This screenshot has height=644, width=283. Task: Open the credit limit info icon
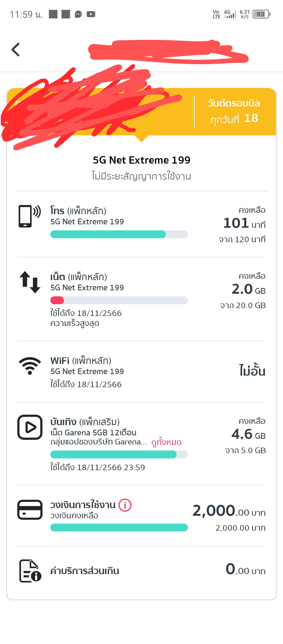pos(125,505)
